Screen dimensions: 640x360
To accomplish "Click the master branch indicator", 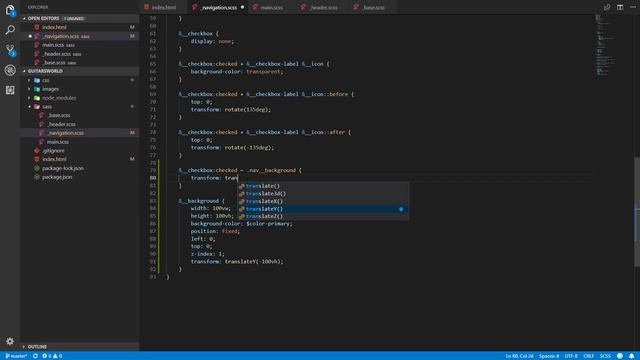I will (16, 356).
